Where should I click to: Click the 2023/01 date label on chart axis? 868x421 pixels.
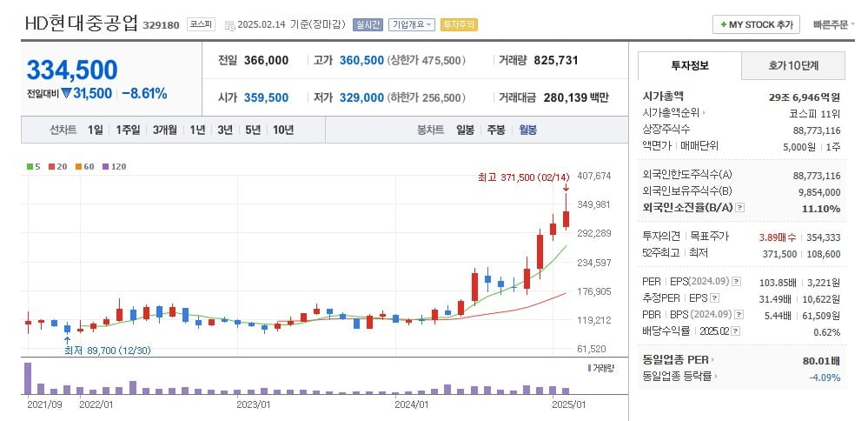(254, 404)
